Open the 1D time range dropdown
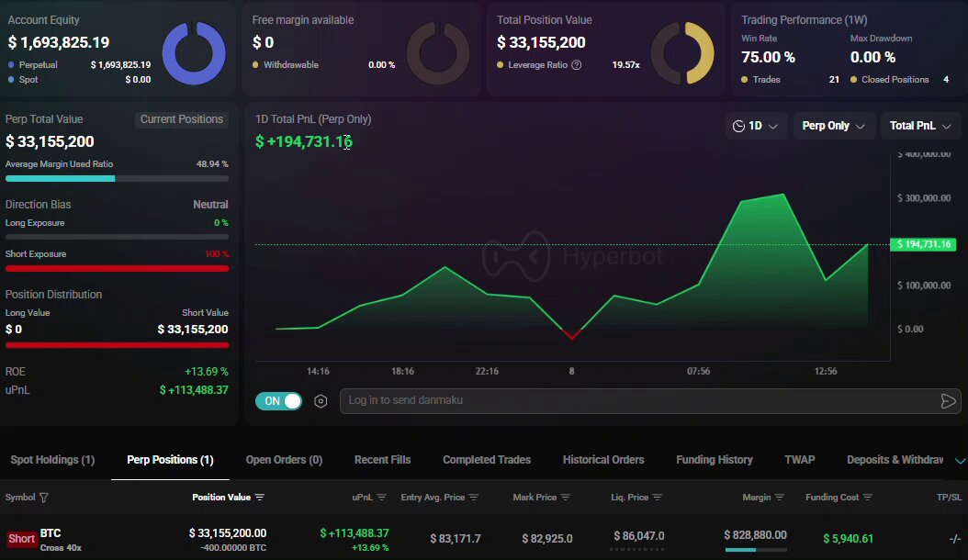The image size is (968, 560). click(755, 126)
